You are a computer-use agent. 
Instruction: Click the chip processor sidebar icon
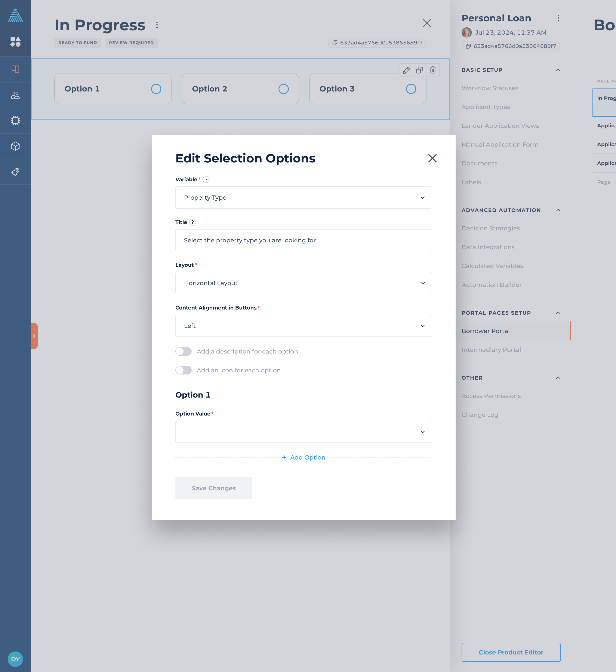pyautogui.click(x=15, y=121)
